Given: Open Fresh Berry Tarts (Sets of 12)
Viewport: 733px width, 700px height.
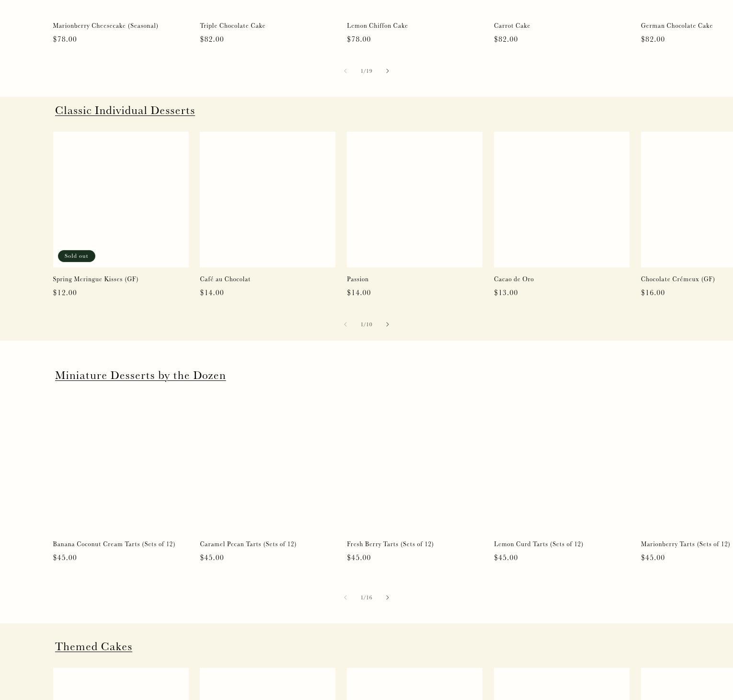Looking at the screenshot, I should coord(390,544).
